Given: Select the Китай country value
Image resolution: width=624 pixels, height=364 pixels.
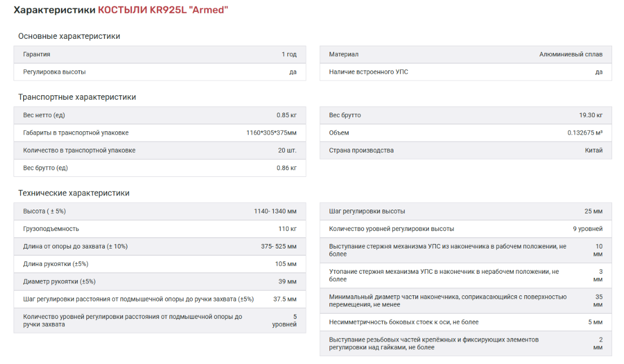Looking at the screenshot, I should 594,150.
